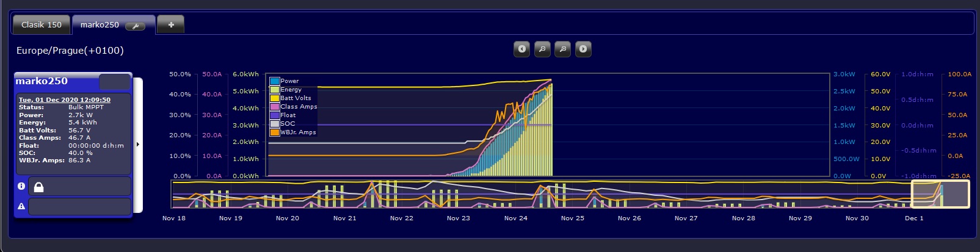Toggle Batt Volts series in legend

[296, 98]
